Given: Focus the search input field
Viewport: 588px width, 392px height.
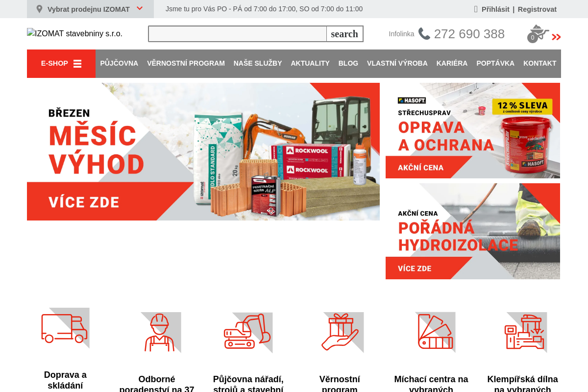Looking at the screenshot, I should (238, 34).
